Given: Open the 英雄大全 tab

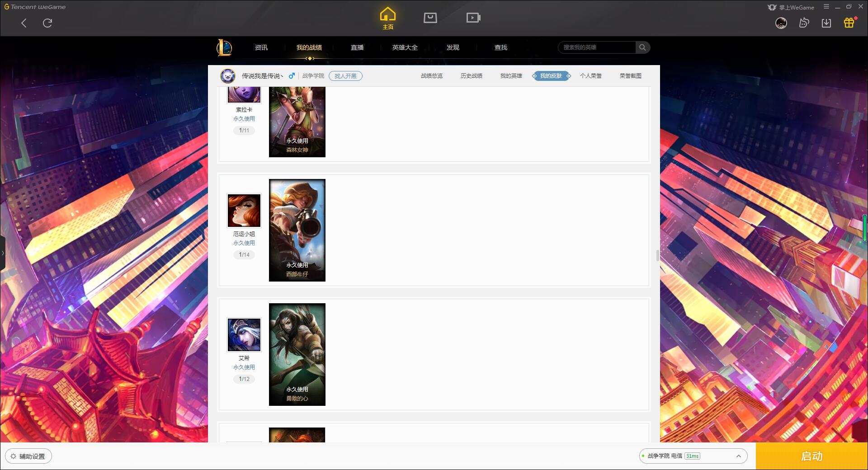Looking at the screenshot, I should pos(405,47).
